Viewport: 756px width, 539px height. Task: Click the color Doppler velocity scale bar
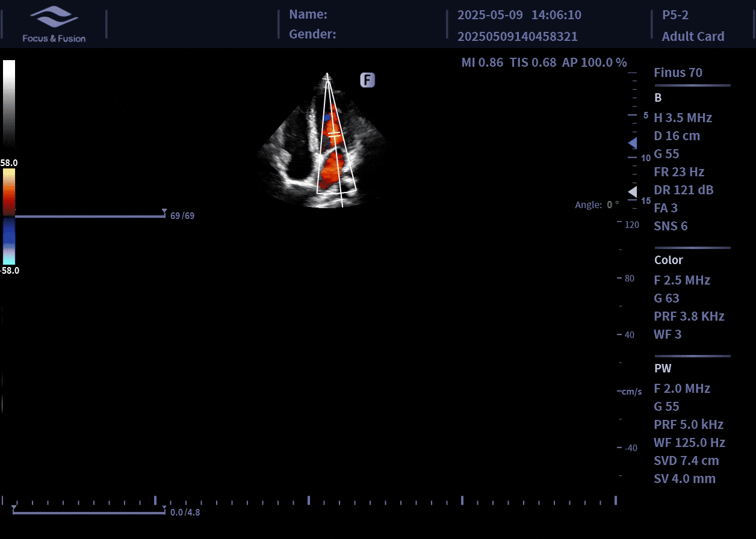coord(9,217)
